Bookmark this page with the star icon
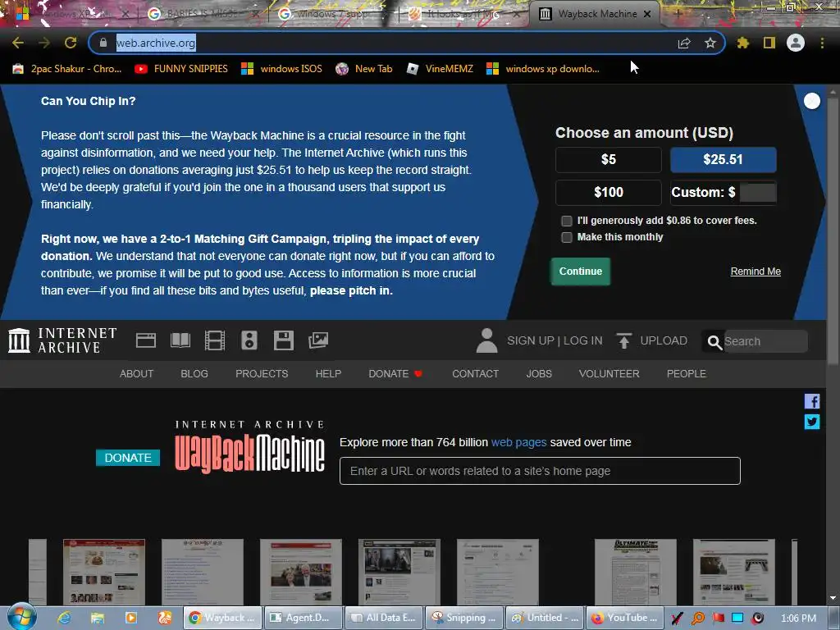This screenshot has width=840, height=630. click(x=710, y=43)
